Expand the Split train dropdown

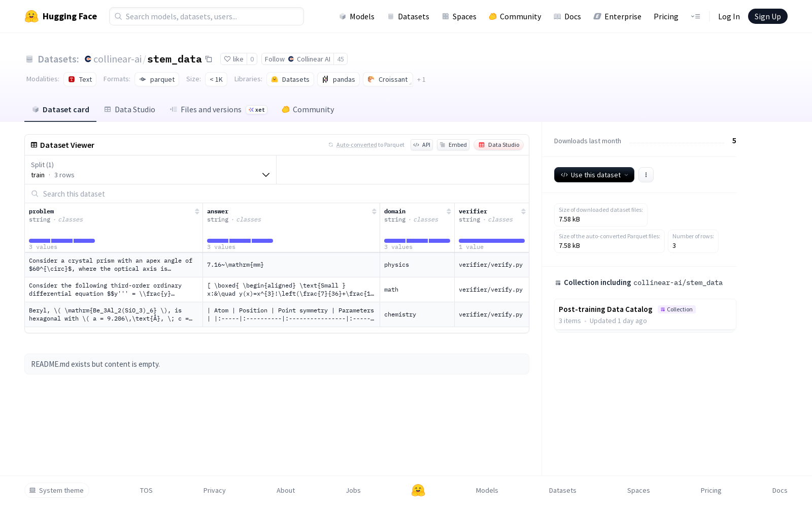click(x=151, y=170)
